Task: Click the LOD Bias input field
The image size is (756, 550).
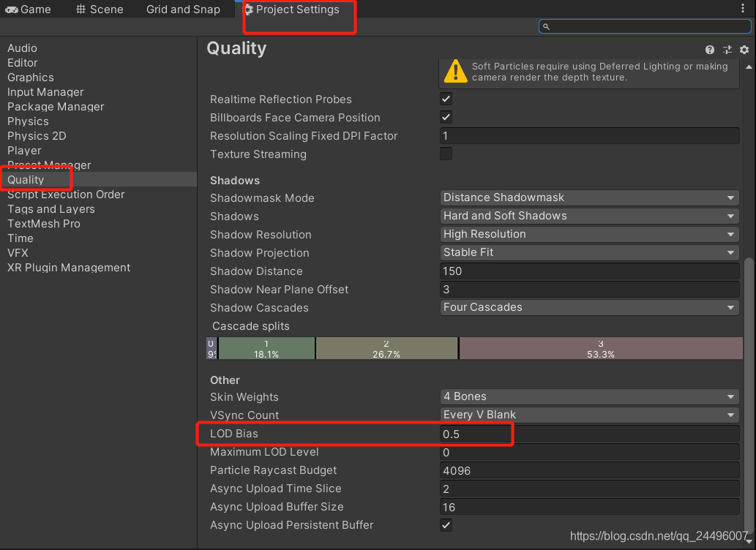Action: coord(512,433)
